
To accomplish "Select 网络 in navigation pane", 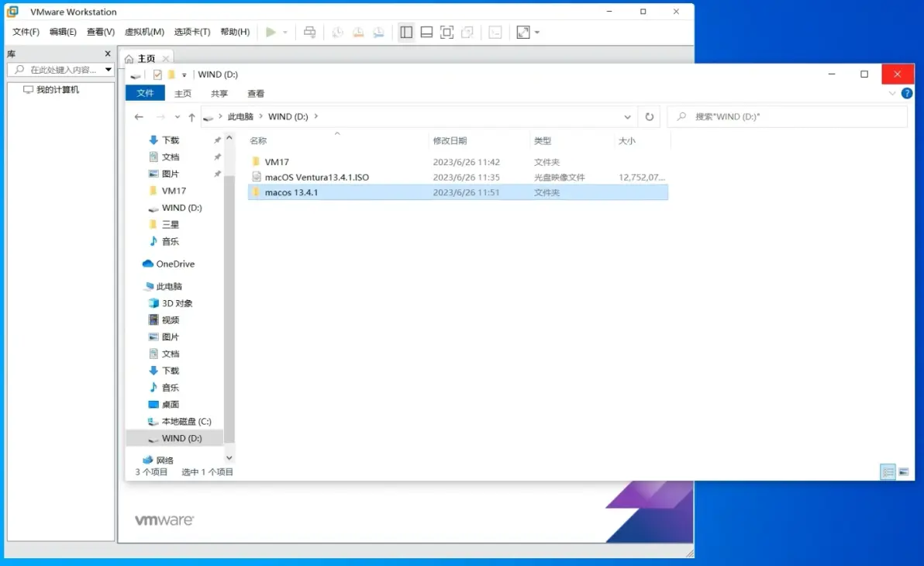I will [x=164, y=460].
